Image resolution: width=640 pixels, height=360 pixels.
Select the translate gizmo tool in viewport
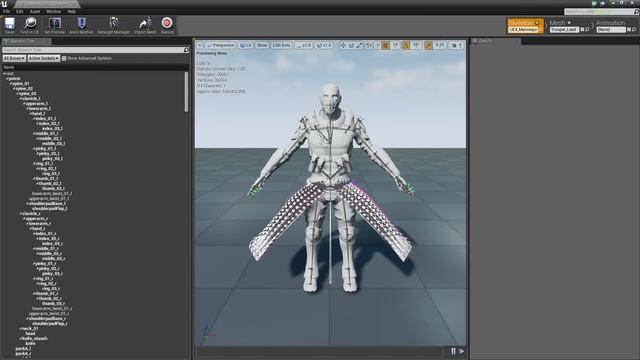(x=343, y=45)
